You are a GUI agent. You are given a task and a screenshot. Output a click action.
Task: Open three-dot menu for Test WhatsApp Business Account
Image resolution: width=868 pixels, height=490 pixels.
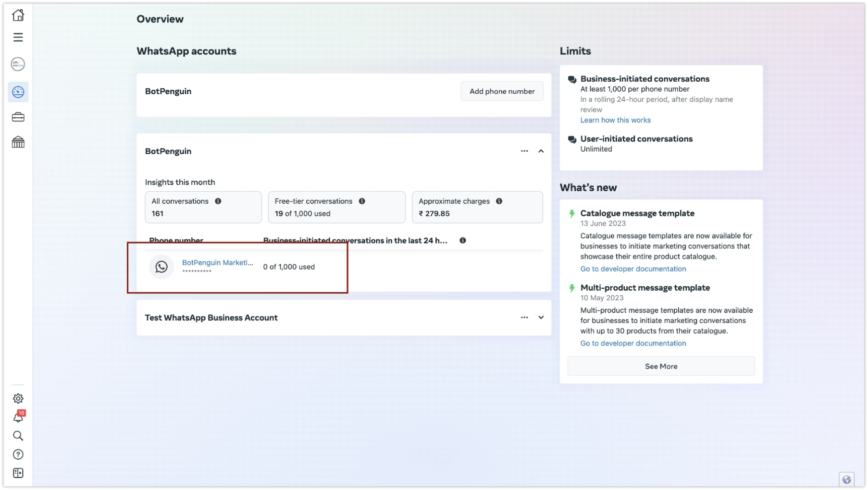coord(524,318)
